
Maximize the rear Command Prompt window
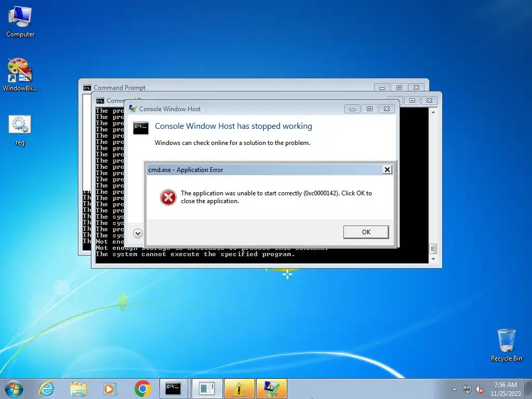point(400,87)
